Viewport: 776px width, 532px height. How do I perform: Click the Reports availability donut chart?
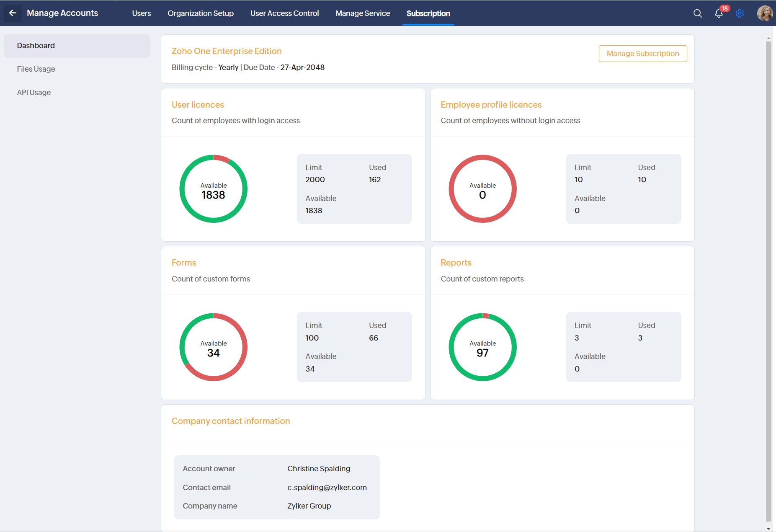pos(482,347)
